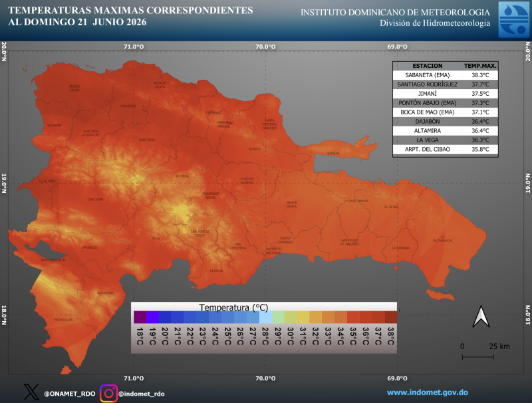
Task: Open the www.indomet.gov.do link
Action: 428,392
